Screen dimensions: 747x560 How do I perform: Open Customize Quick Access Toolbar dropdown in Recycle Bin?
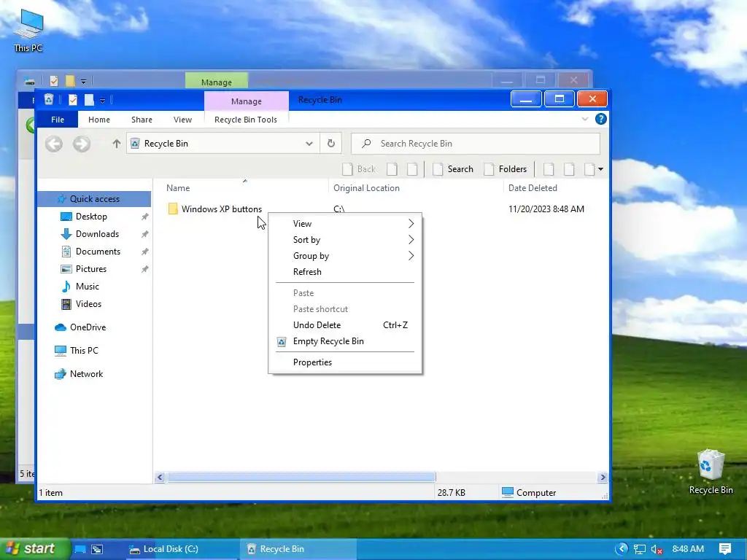tap(102, 101)
